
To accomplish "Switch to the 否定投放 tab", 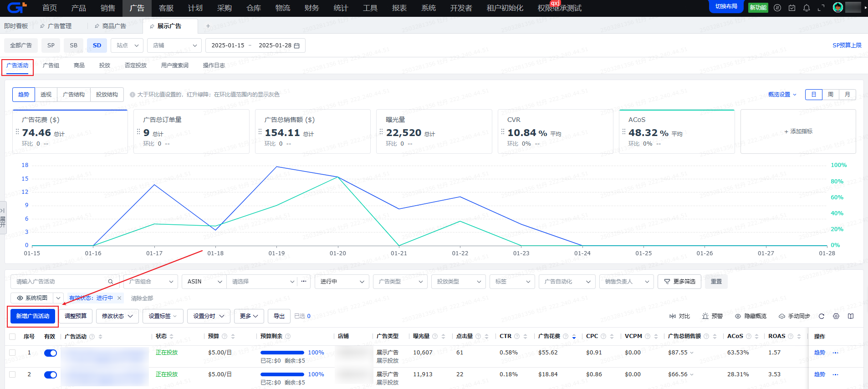I will pos(136,66).
